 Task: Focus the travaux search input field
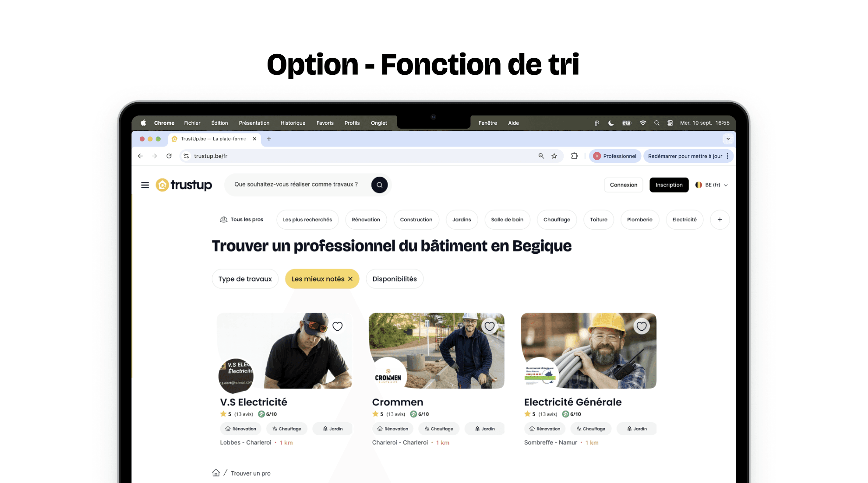296,185
